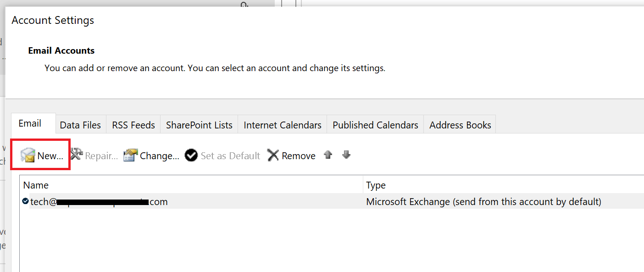Click the move account up arrow
This screenshot has width=644, height=272.
(x=328, y=155)
